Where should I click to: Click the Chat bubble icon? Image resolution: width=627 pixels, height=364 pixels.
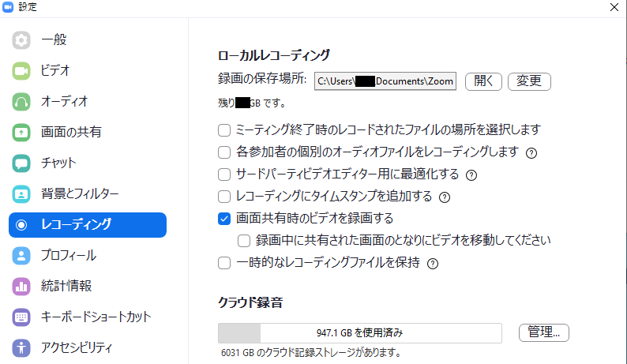(x=21, y=163)
